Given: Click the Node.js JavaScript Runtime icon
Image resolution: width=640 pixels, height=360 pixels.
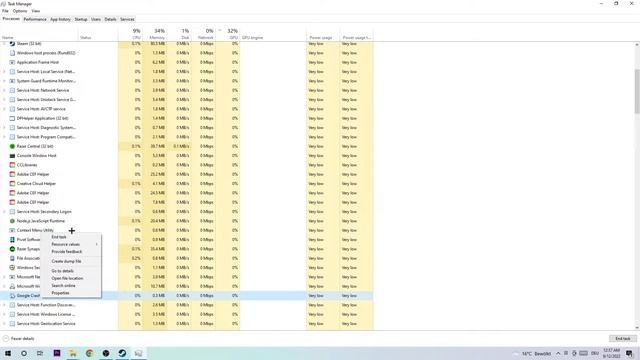Looking at the screenshot, I should click(x=12, y=221).
